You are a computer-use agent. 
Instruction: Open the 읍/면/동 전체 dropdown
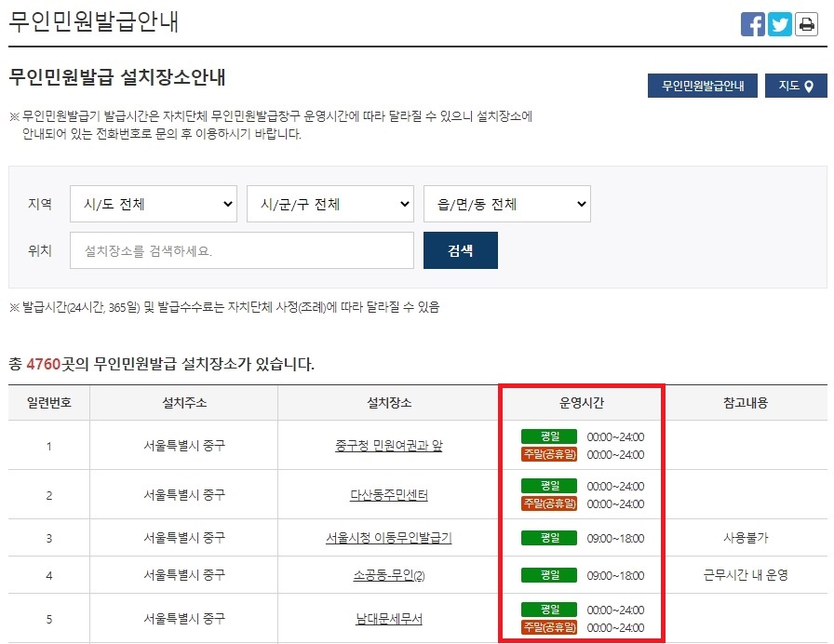[507, 204]
